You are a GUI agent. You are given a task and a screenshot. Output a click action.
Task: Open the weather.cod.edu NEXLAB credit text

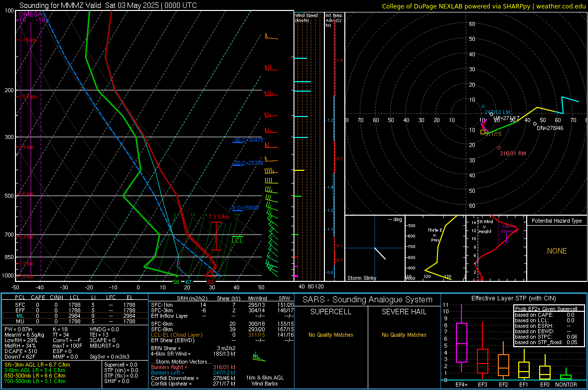point(483,6)
